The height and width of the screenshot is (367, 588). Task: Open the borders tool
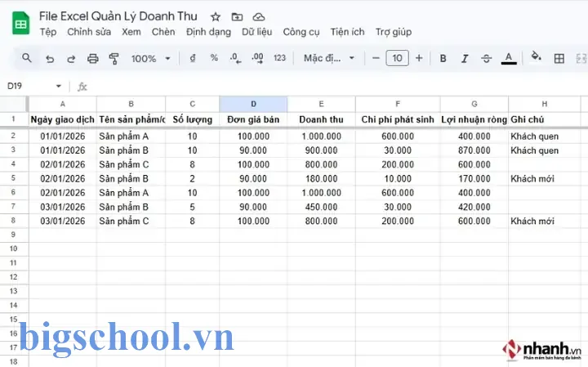tap(559, 59)
